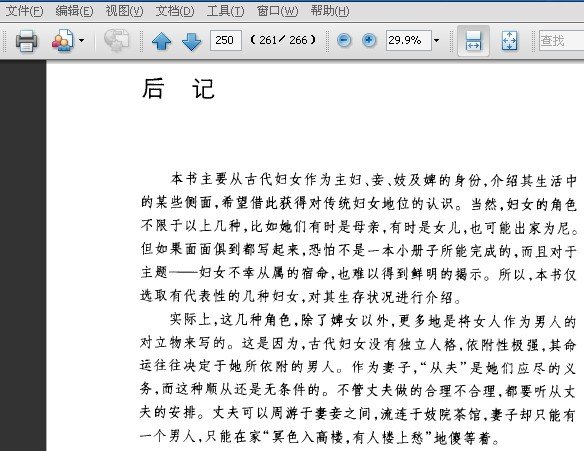584x451 pixels.
Task: Open the 工具(T) menu
Action: coord(225,11)
